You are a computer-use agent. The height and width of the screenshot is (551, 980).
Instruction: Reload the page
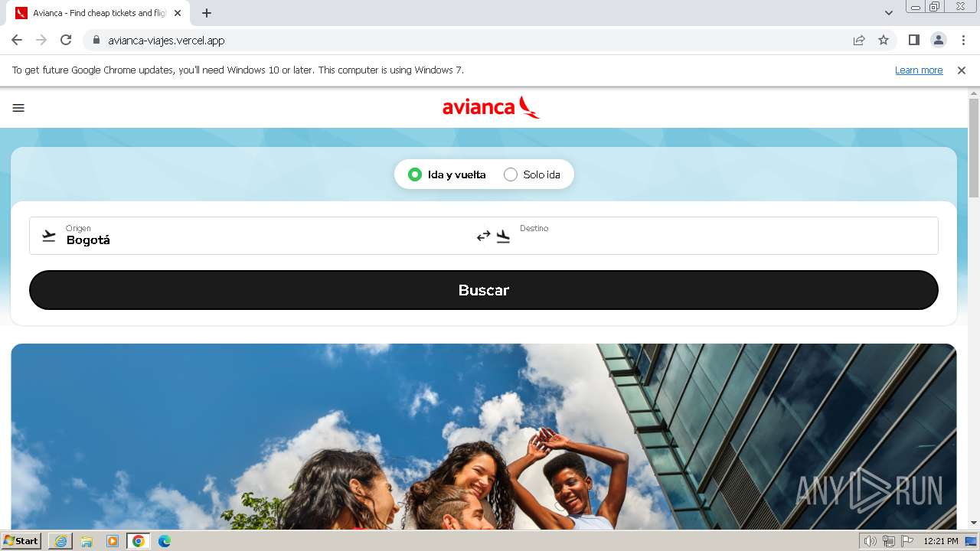[66, 41]
